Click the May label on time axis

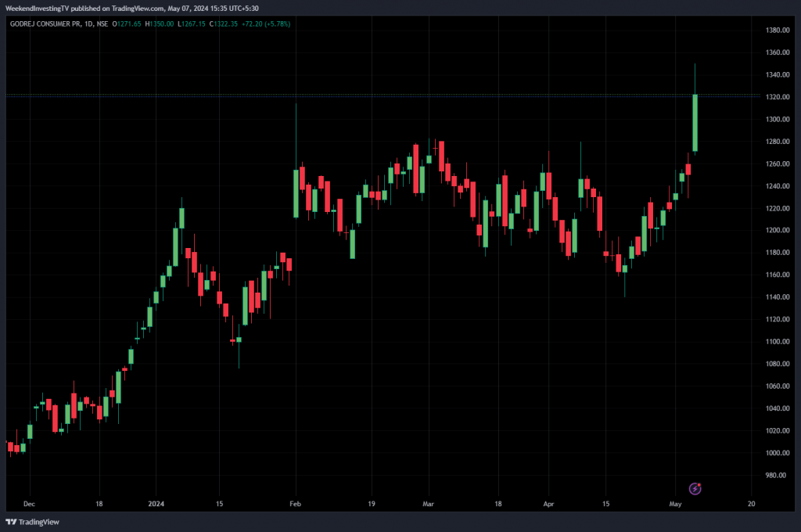675,504
